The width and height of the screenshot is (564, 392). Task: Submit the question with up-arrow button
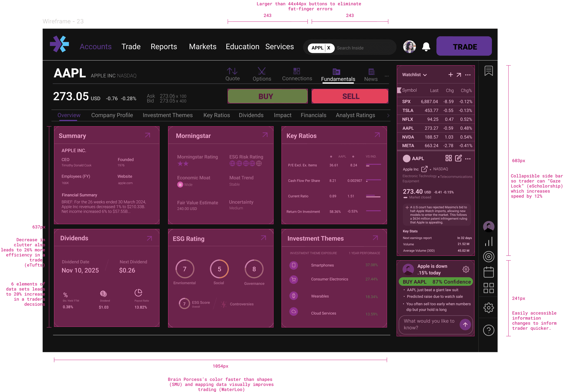[x=465, y=324]
